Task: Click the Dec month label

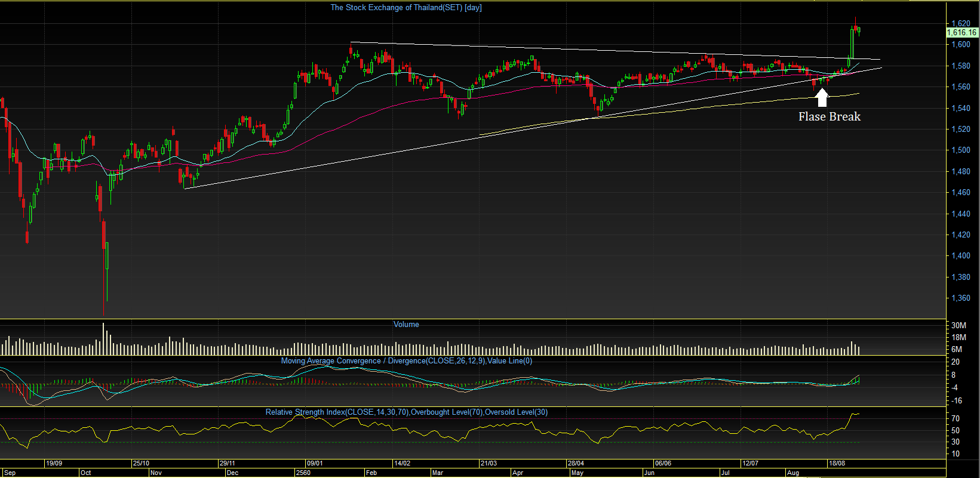Action: coord(233,473)
